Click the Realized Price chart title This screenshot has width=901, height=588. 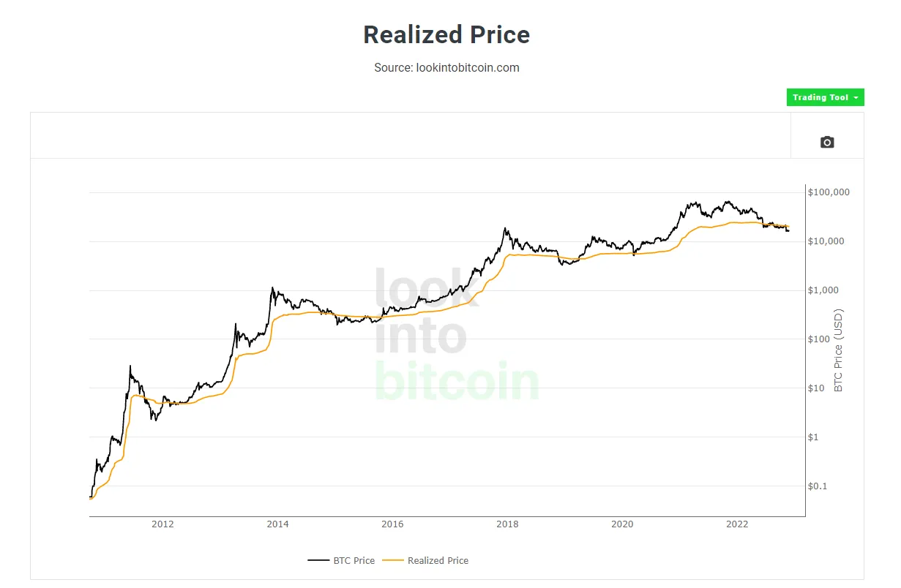tap(446, 34)
